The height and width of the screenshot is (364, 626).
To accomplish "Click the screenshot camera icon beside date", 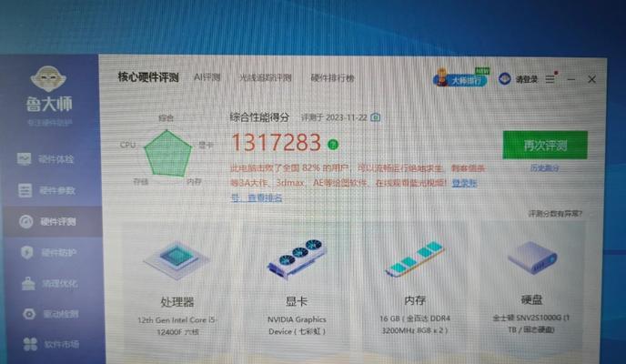I will pos(375,117).
